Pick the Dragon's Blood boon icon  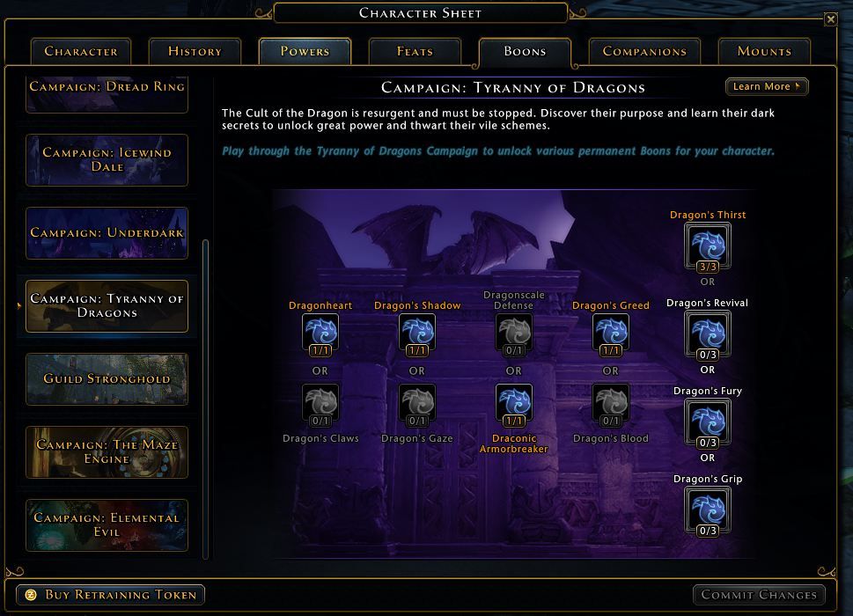611,403
